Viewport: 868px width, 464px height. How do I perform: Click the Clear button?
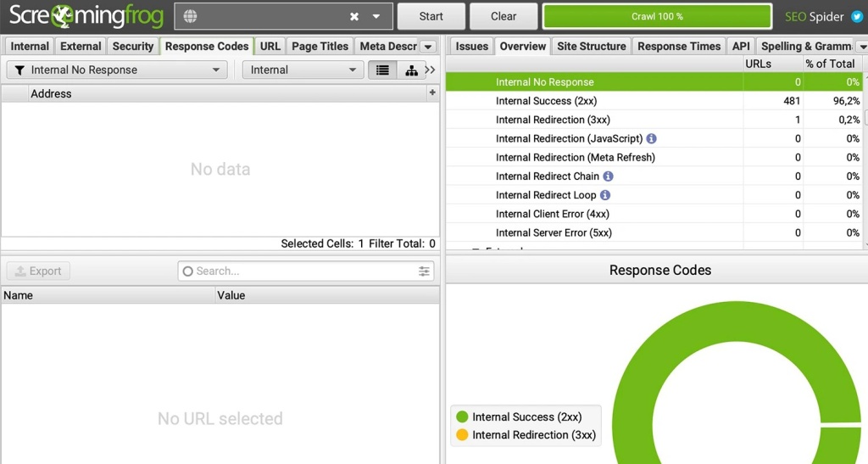504,17
